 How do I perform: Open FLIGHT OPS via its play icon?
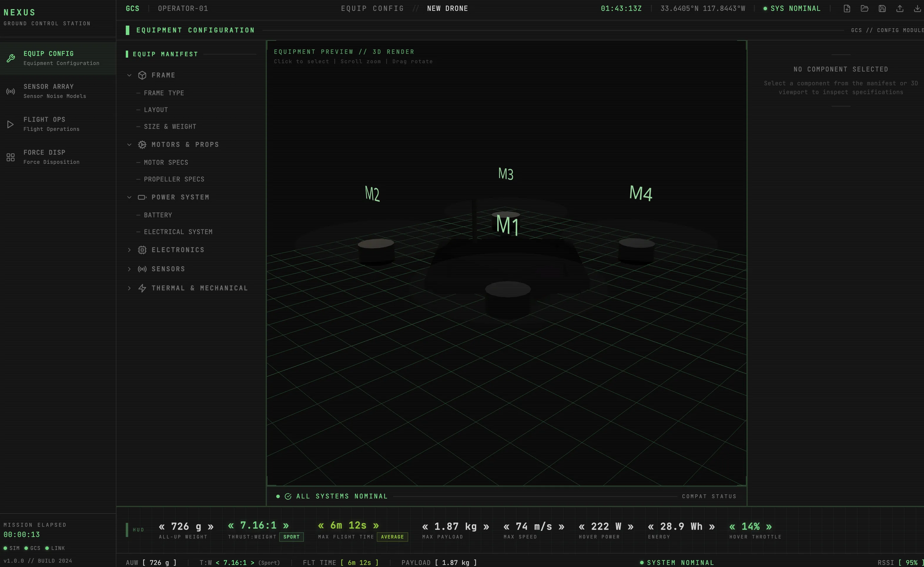point(11,124)
